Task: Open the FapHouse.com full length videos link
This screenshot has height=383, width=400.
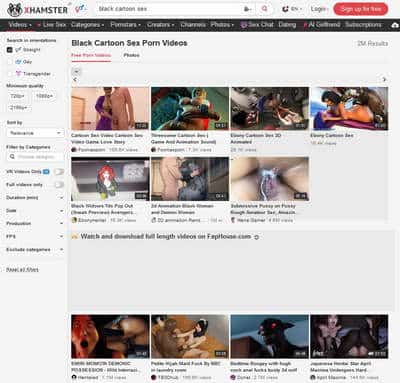Action: pyautogui.click(x=166, y=237)
